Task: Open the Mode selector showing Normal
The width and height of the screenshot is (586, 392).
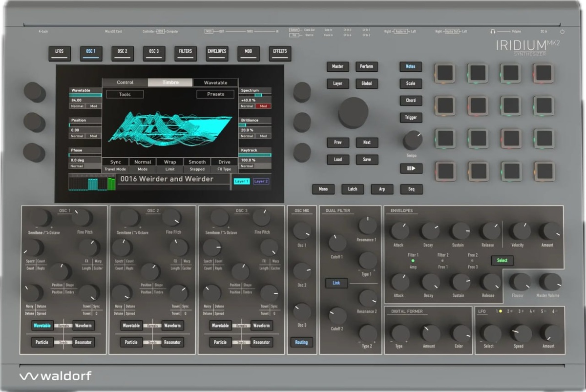Action: pos(143,165)
